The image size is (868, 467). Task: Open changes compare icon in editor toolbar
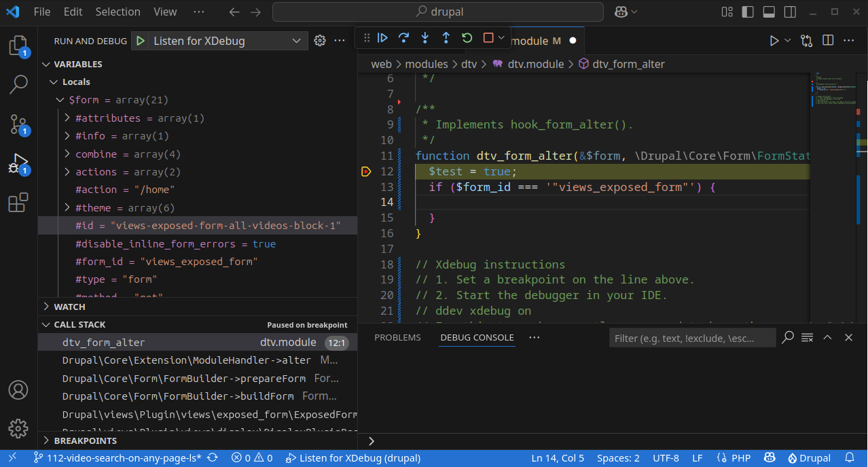[806, 41]
